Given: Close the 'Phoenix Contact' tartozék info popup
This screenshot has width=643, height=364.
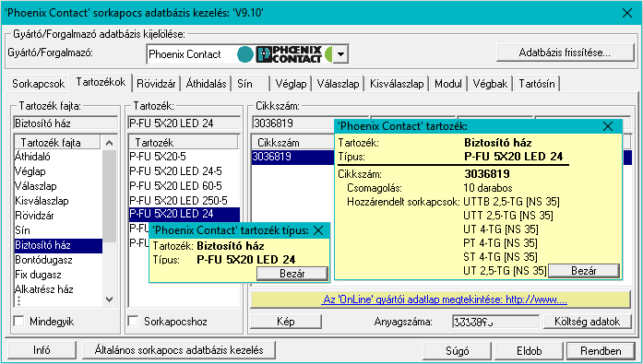Looking at the screenshot, I should click(x=608, y=126).
